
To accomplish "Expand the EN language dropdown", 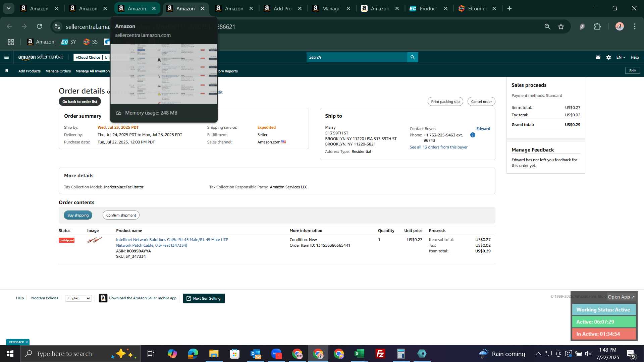I will 621,57.
